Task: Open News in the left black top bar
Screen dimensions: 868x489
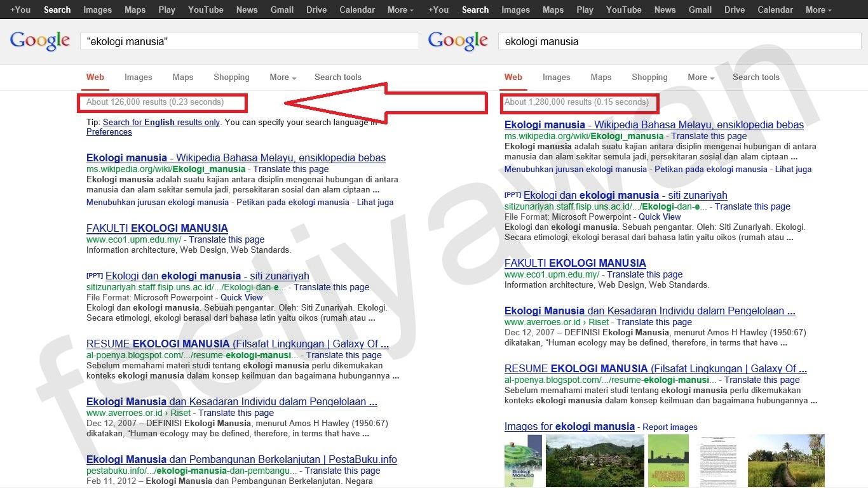Action: 247,10
